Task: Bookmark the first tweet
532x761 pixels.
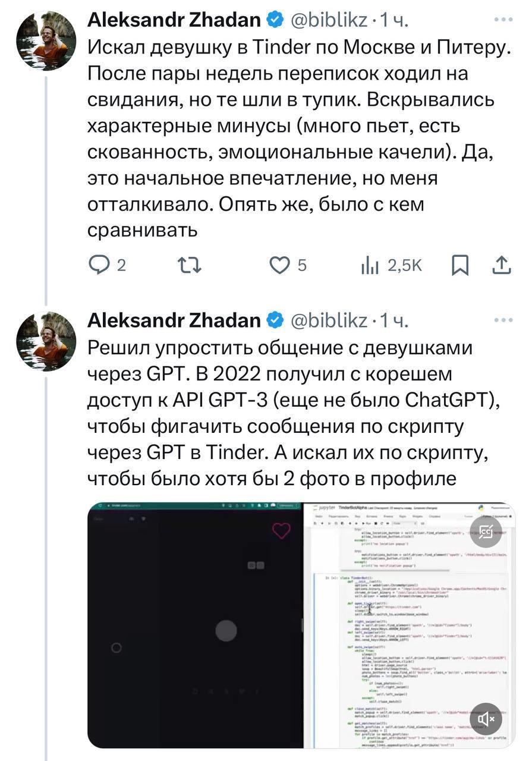Action: 460,266
